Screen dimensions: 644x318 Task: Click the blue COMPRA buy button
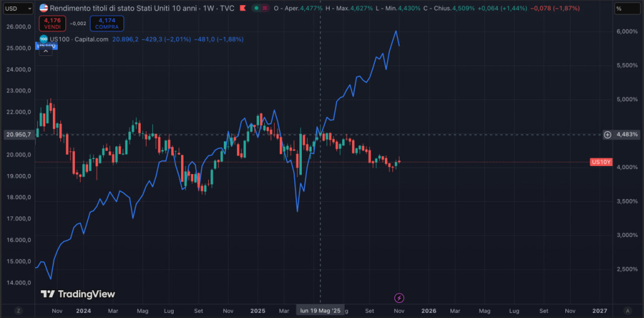click(x=106, y=23)
